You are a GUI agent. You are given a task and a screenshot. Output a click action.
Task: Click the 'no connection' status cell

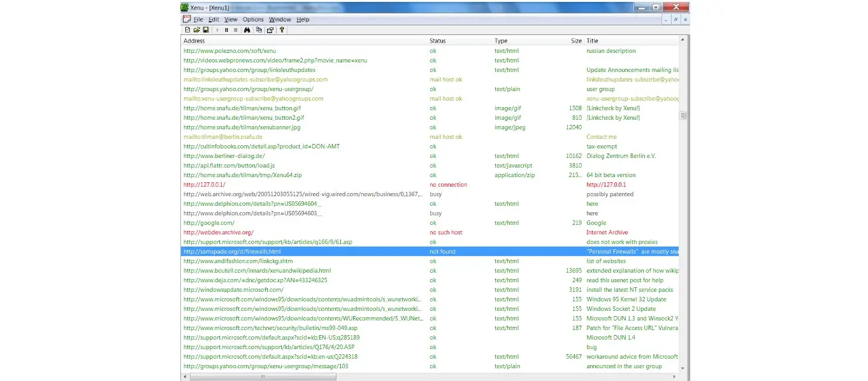449,185
